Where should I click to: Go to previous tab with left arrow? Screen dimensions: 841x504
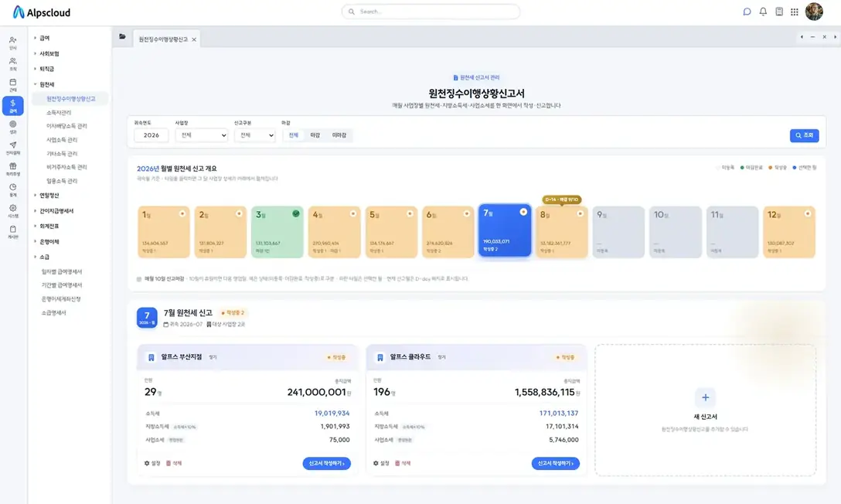(802, 37)
